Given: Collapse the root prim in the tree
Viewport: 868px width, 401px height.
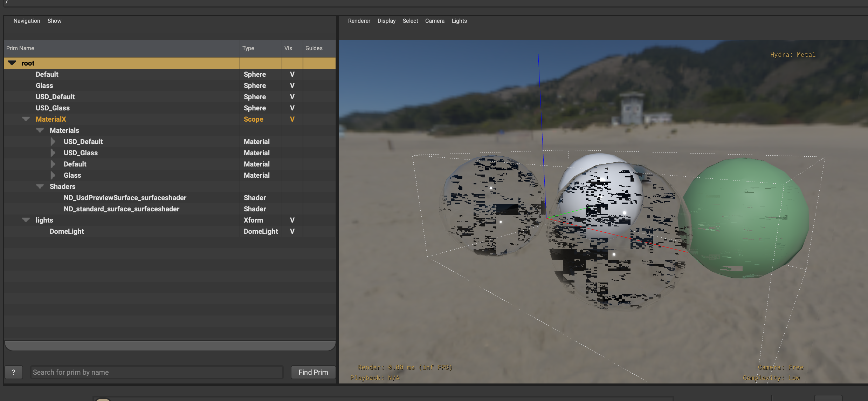Looking at the screenshot, I should click(x=12, y=63).
